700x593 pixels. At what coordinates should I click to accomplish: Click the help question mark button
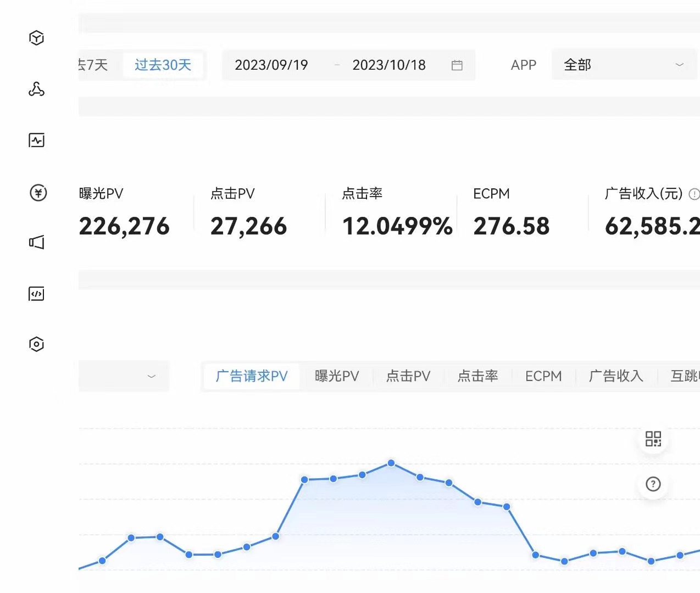pyautogui.click(x=653, y=484)
